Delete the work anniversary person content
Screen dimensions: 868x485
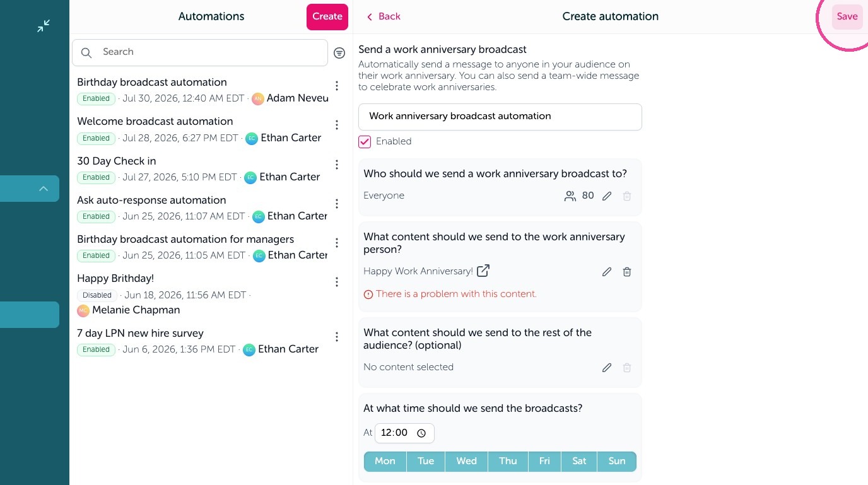pos(627,272)
